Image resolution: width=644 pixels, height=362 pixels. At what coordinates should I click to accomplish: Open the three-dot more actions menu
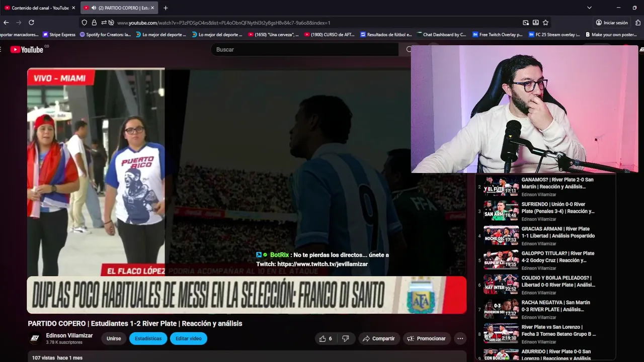click(x=460, y=338)
